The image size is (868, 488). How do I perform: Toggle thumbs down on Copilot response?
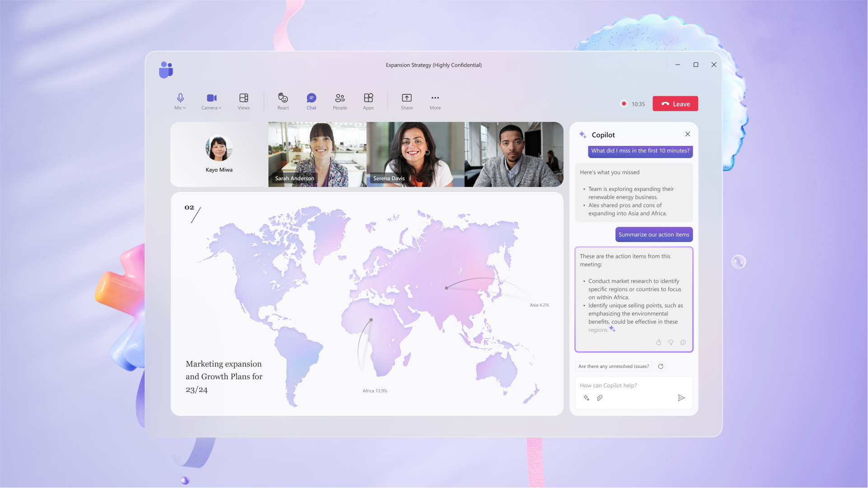(671, 343)
